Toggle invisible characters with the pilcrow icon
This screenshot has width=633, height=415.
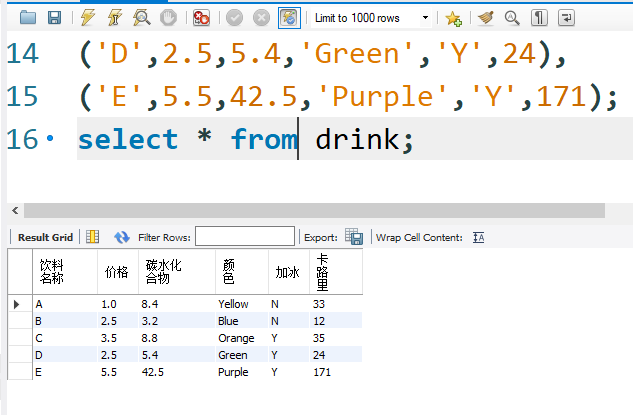pyautogui.click(x=539, y=18)
